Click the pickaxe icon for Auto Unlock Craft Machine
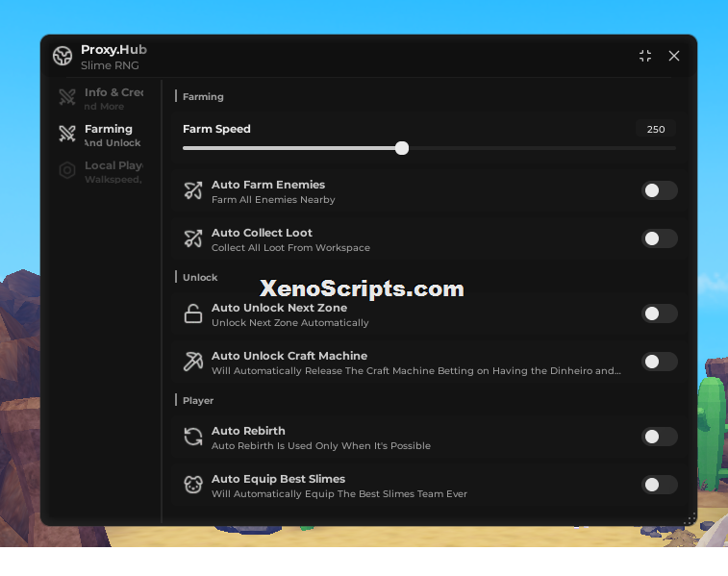728x576 pixels. pos(193,362)
